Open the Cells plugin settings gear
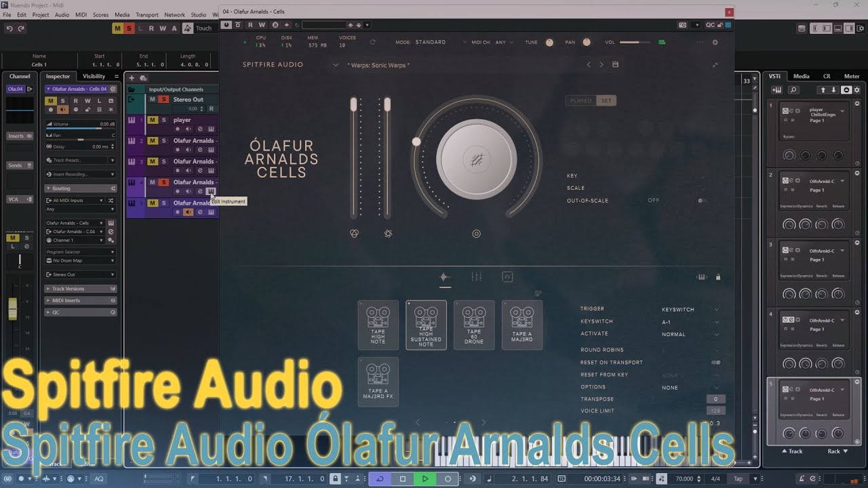868x488 pixels. pyautogui.click(x=715, y=42)
